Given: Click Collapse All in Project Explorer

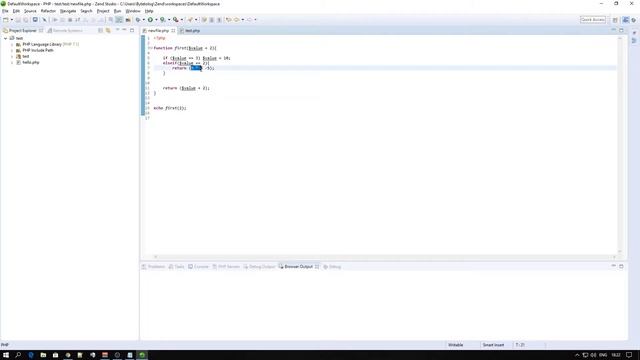Looking at the screenshot, I should (100, 31).
